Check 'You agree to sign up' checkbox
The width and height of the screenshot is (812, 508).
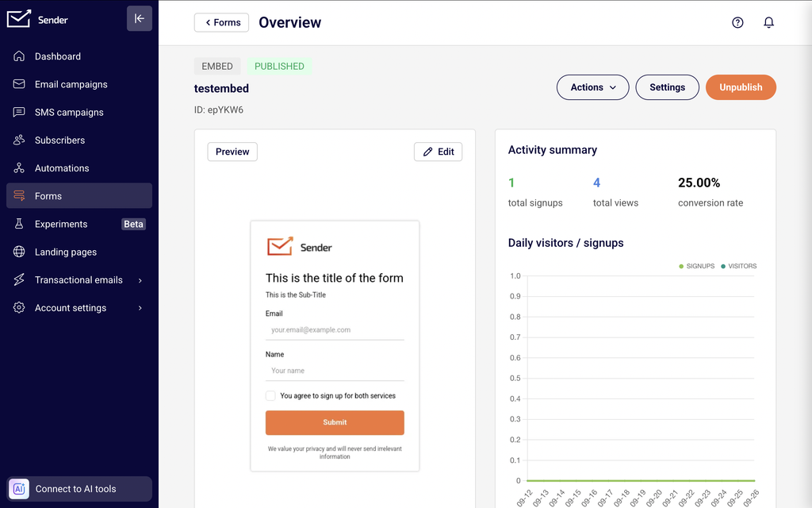[x=270, y=395]
